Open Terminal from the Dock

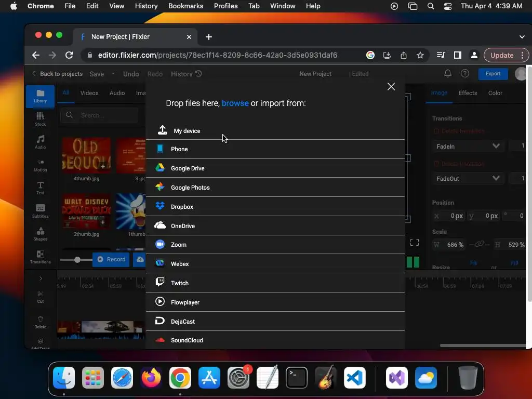coord(297,378)
